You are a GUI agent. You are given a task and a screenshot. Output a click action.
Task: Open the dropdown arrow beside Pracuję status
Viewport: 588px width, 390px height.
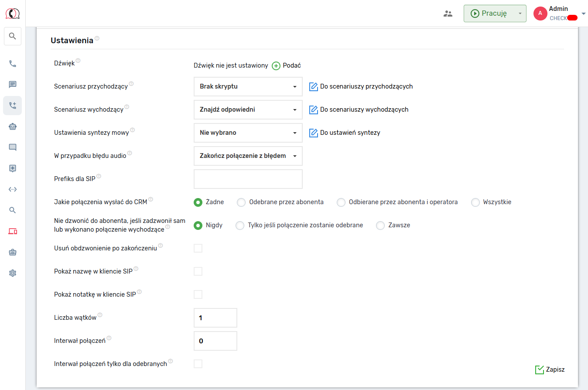click(x=520, y=14)
